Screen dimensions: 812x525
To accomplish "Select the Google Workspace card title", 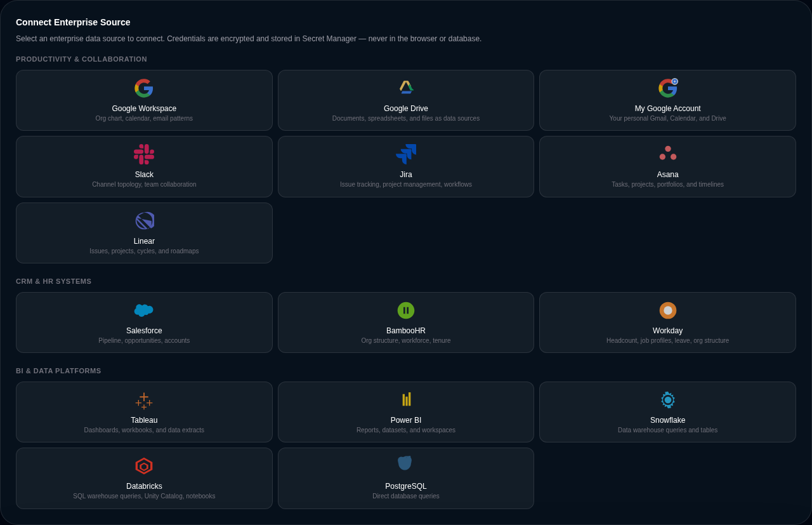I will tap(144, 109).
